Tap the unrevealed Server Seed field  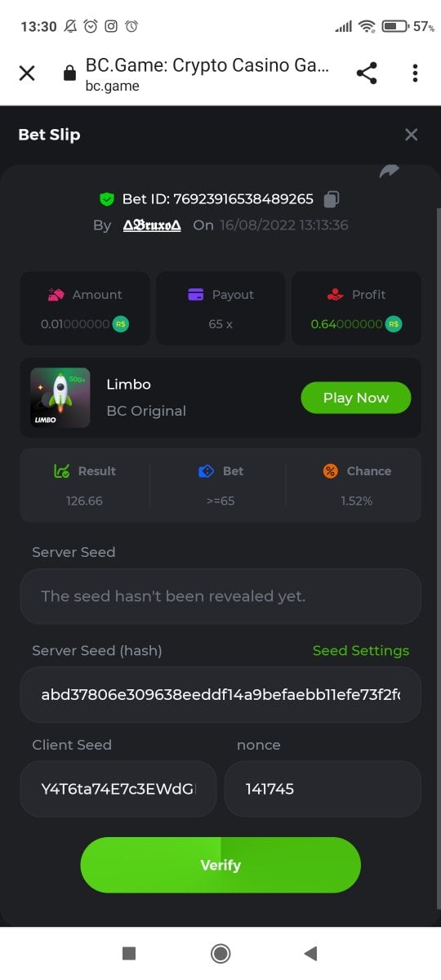[x=220, y=596]
